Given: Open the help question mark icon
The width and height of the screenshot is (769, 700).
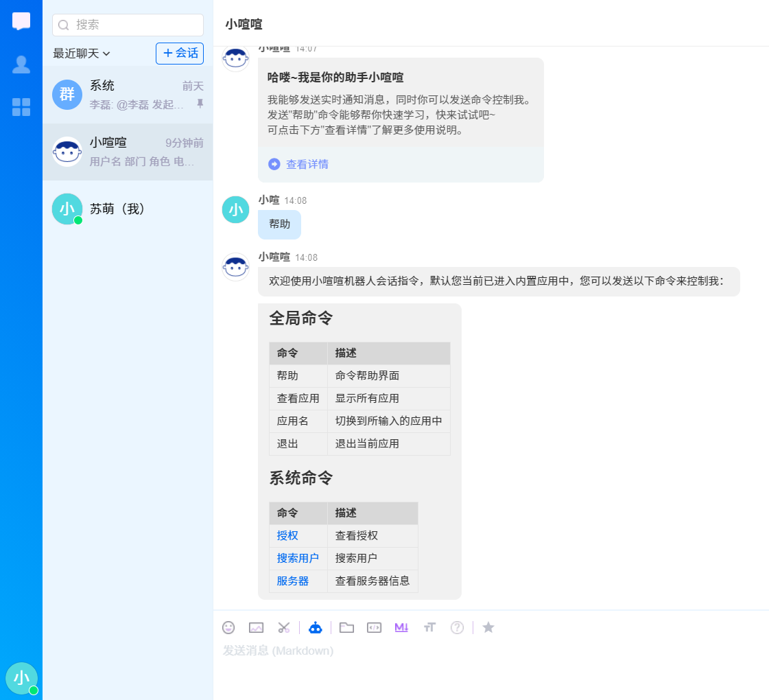Looking at the screenshot, I should pos(457,627).
